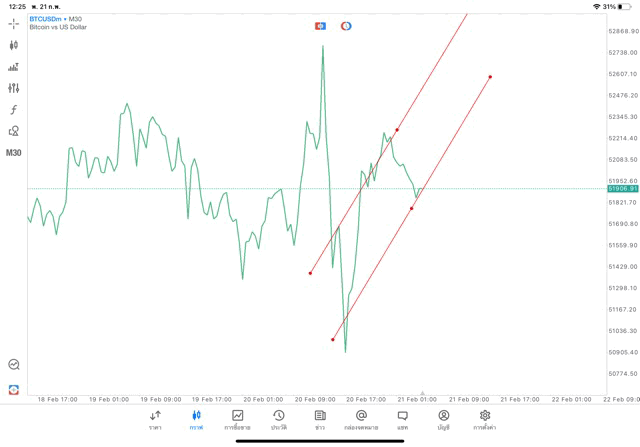Open the chart clock icon at bottom-left
This screenshot has width=640, height=447.
[13, 365]
